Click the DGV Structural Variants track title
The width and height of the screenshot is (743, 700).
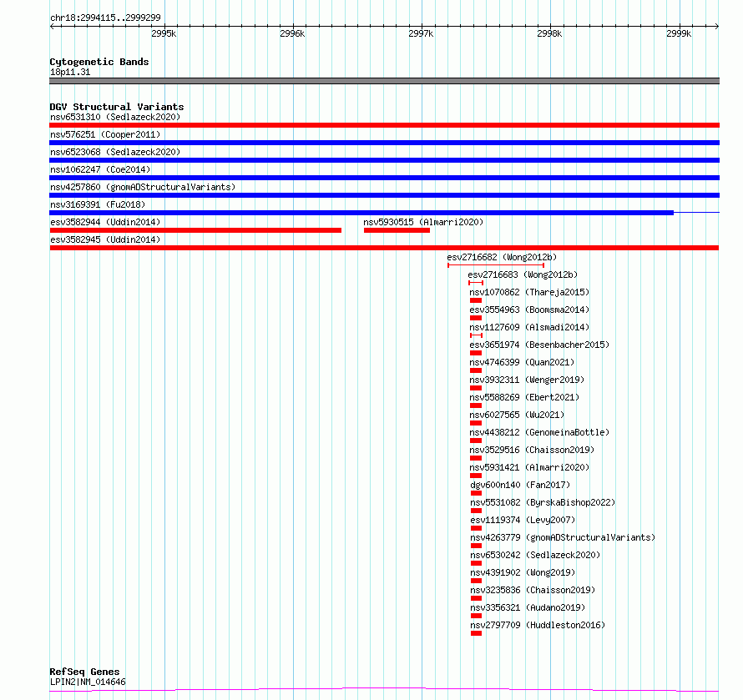pyautogui.click(x=117, y=107)
